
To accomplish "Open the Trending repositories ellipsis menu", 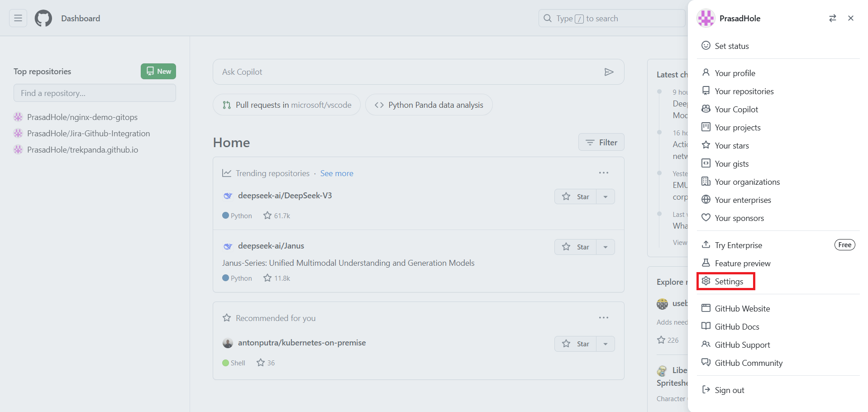I will 603,172.
